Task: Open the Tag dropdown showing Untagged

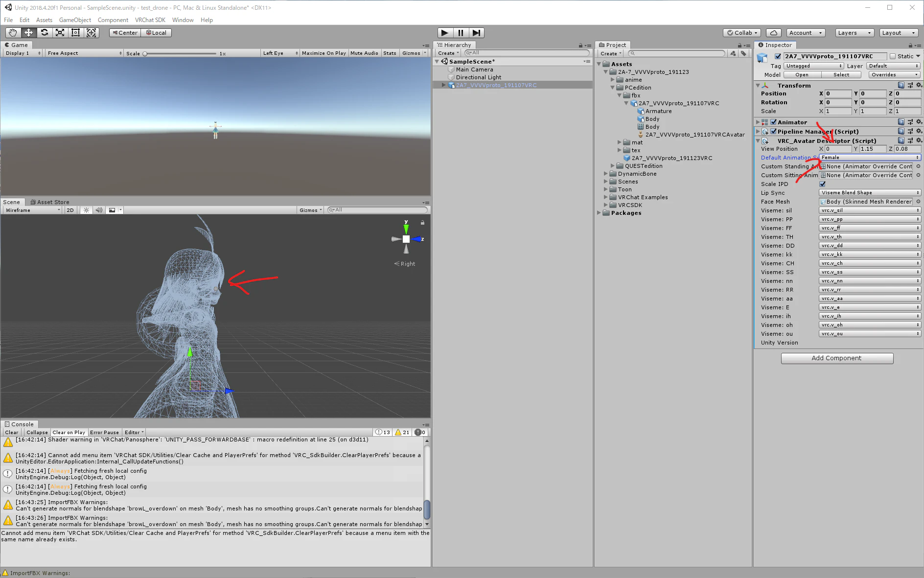Action: [x=813, y=66]
